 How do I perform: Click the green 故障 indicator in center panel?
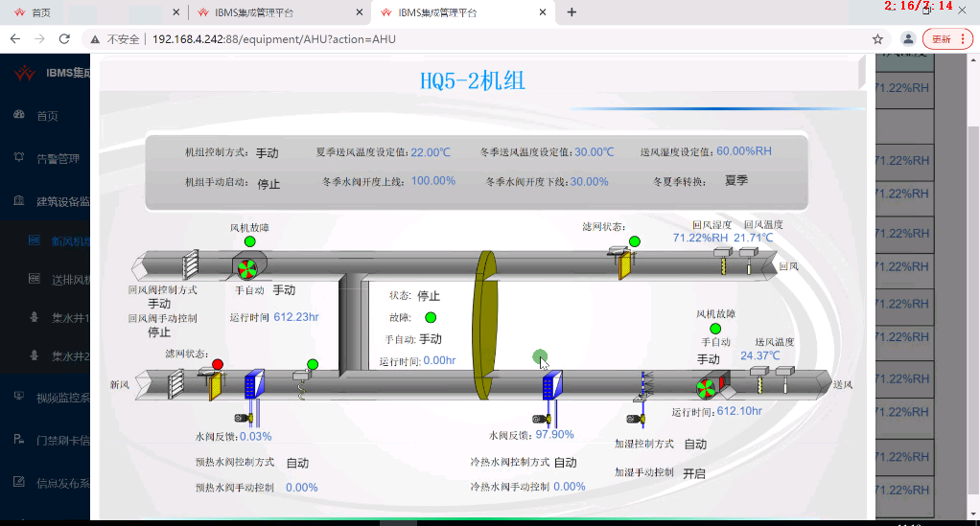click(430, 317)
